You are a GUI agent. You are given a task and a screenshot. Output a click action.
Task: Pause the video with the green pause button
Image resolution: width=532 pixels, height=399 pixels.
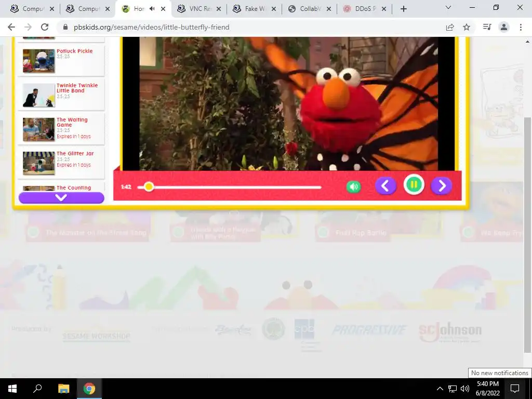coord(414,184)
